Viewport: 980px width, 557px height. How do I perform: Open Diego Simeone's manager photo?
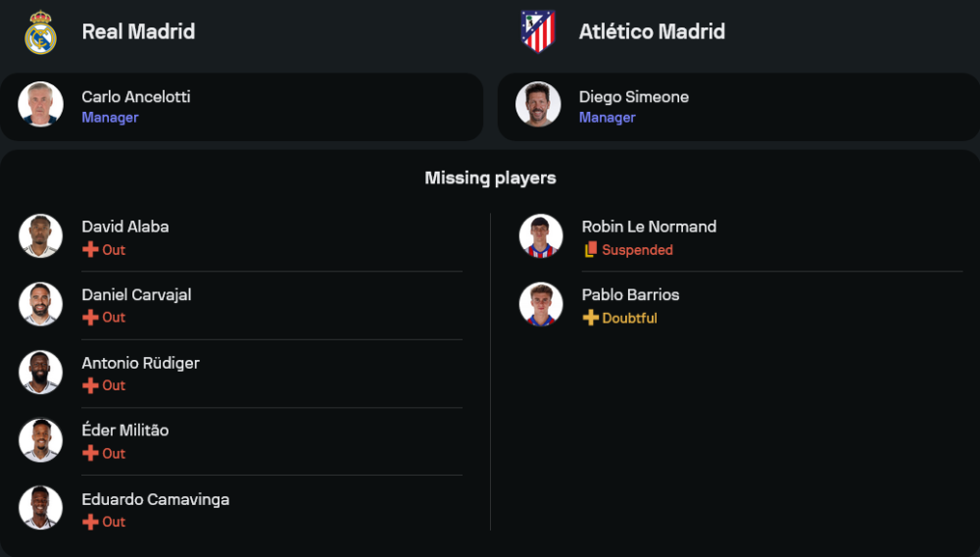(x=538, y=105)
